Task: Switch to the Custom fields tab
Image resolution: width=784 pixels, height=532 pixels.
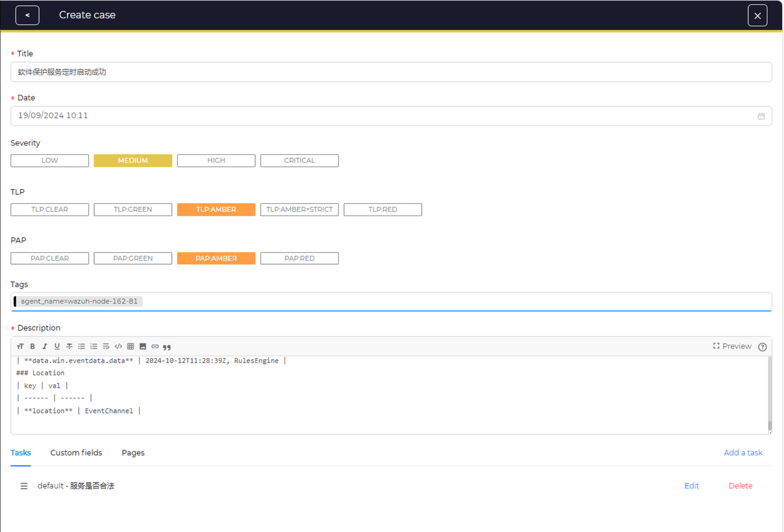Action: coord(76,452)
